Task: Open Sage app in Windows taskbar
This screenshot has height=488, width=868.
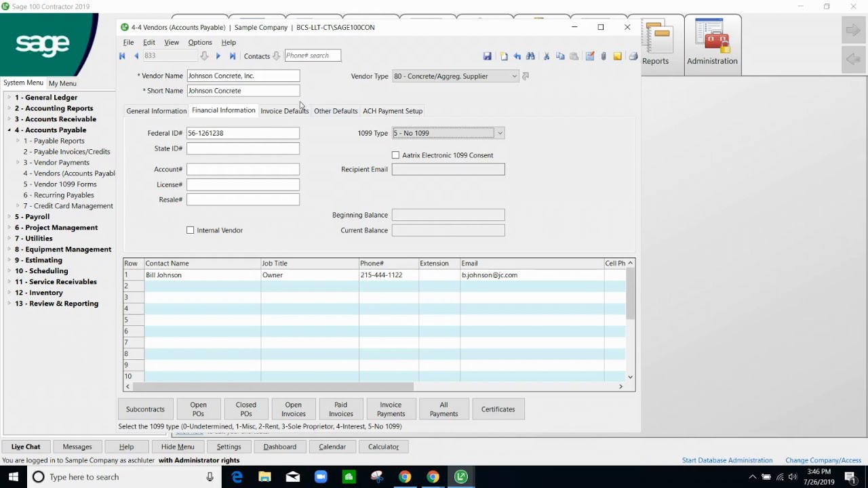Action: (x=461, y=476)
